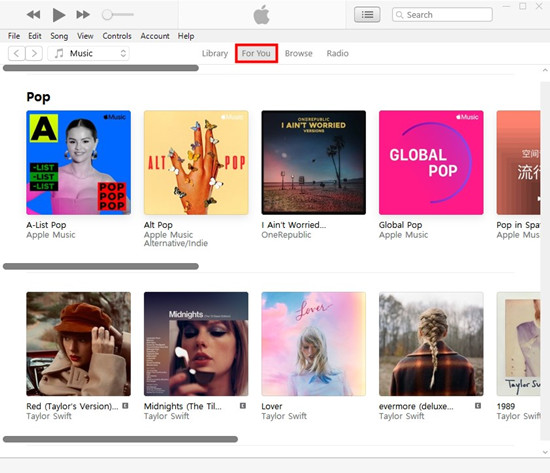Click Taylor Swift under the Lover album
The width and height of the screenshot is (550, 473).
pos(284,416)
